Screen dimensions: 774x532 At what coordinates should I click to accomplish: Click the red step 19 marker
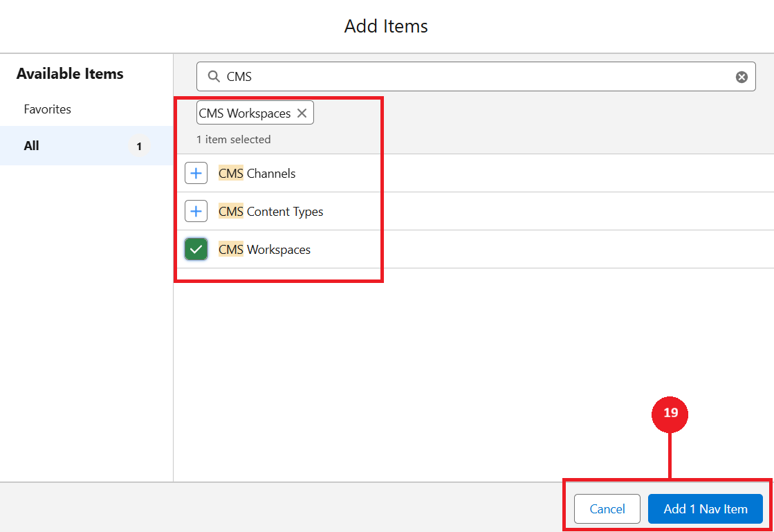click(670, 414)
